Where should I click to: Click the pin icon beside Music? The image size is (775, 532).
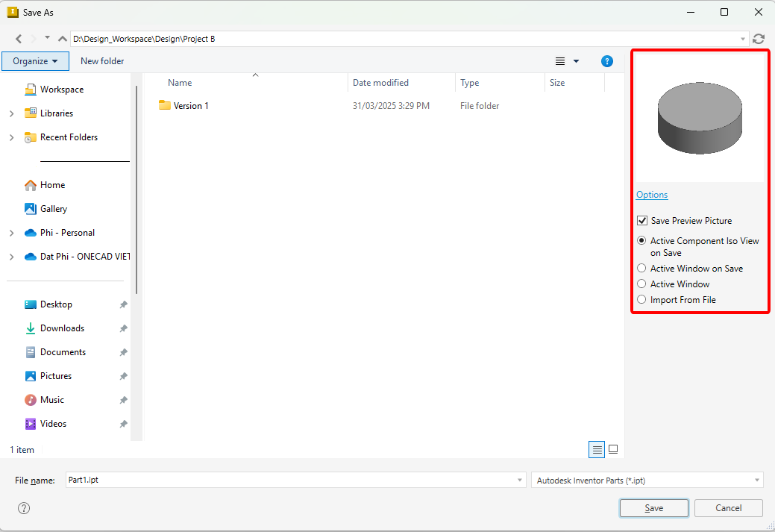pos(123,400)
